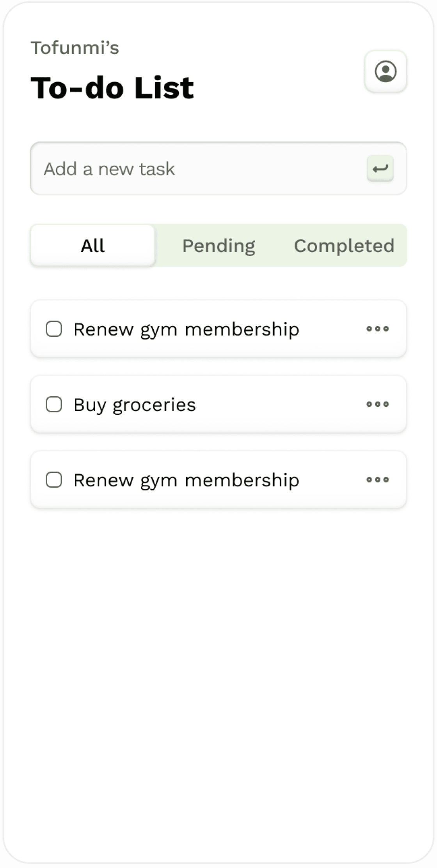Open ellipsis menu of last Renew gym membership
Screen dimensions: 437x868
[377, 479]
